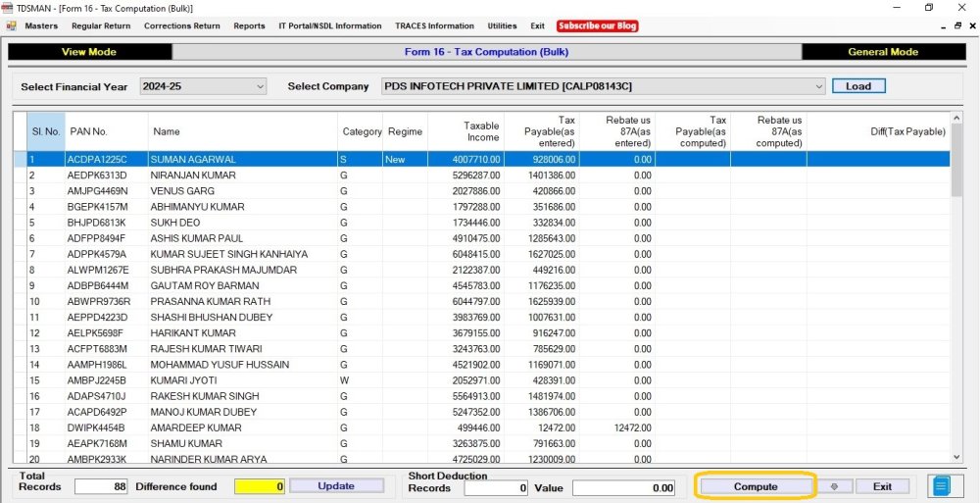The image size is (980, 503).
Task: Click the Taxable Income column header
Action: tap(481, 131)
